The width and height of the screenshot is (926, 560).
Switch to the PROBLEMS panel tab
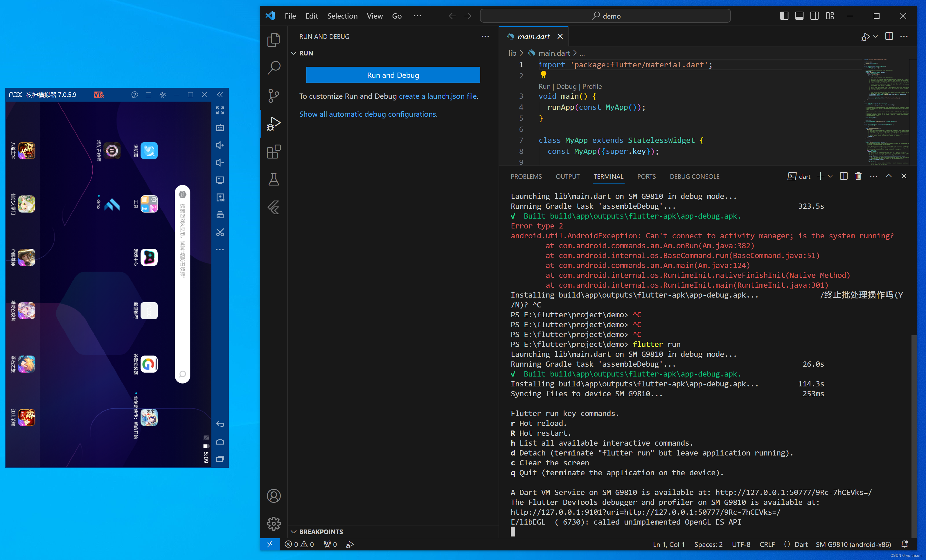click(526, 176)
